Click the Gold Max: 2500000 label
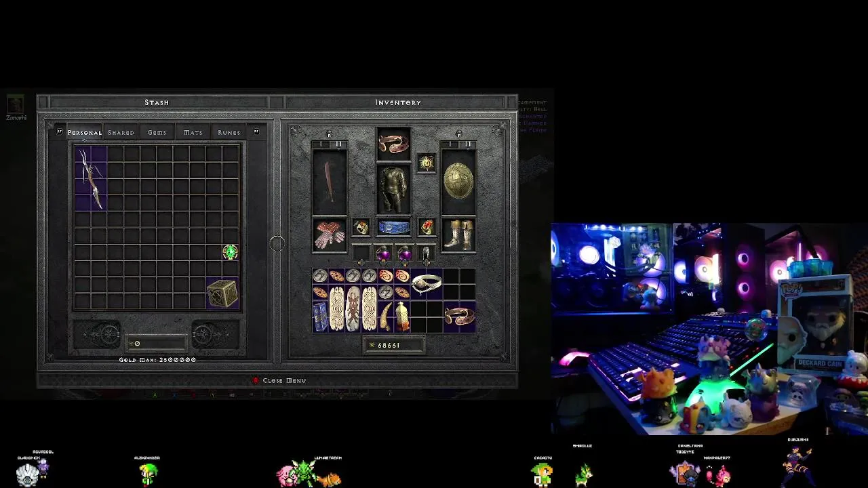Screen dimensions: 868x488 (x=157, y=360)
